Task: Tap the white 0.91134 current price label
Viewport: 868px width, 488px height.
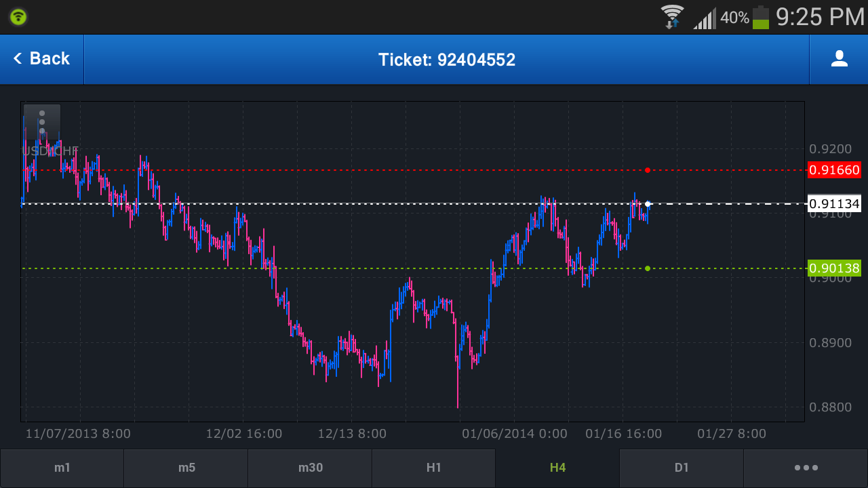Action: (x=834, y=203)
